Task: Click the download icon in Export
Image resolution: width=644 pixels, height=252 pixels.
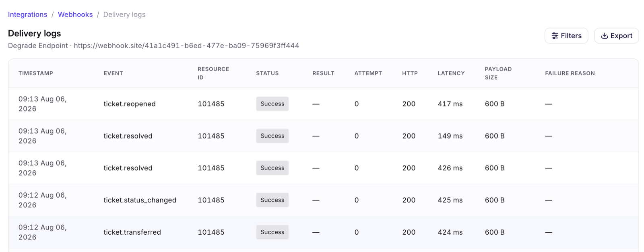Action: click(x=604, y=36)
